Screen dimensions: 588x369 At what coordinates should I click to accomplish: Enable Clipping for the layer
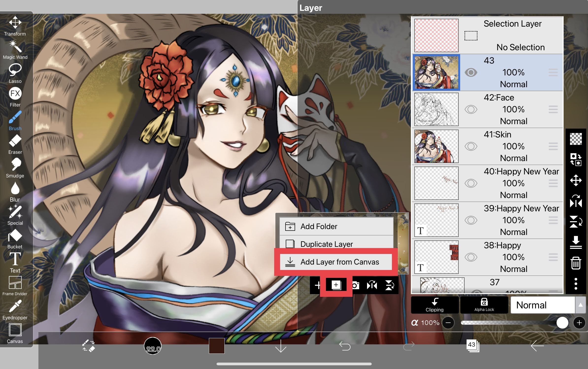(435, 305)
